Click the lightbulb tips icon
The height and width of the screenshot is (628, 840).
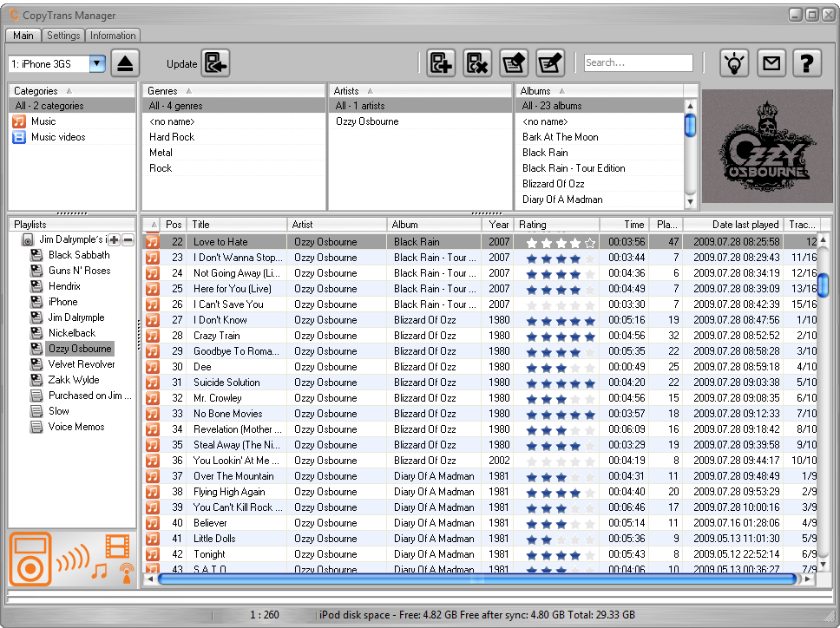(x=734, y=63)
